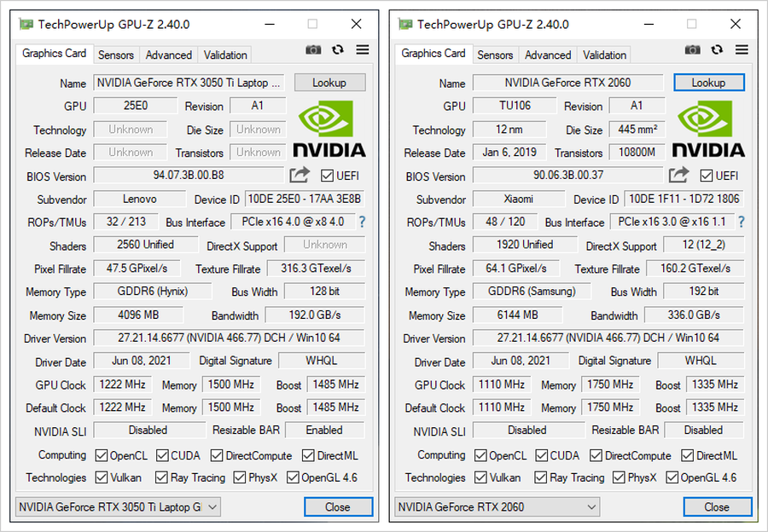Click Lookup button next to RTX 2060 name
The width and height of the screenshot is (768, 532).
[x=708, y=83]
